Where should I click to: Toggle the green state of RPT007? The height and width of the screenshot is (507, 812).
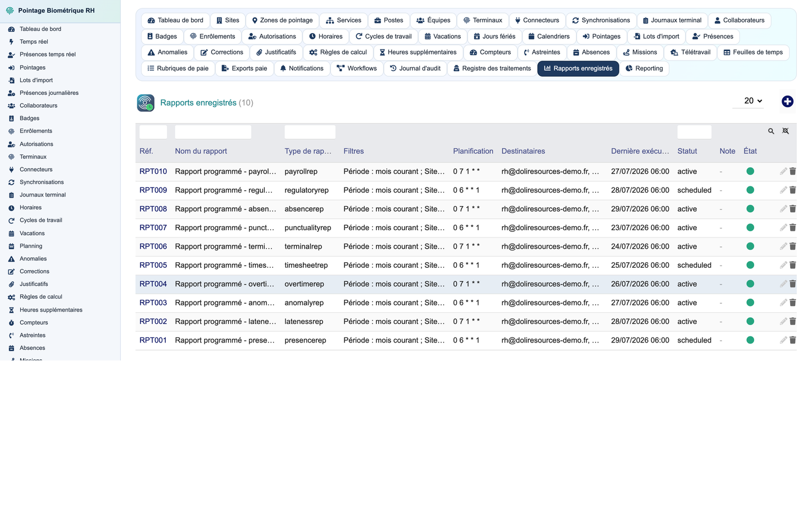tap(750, 227)
